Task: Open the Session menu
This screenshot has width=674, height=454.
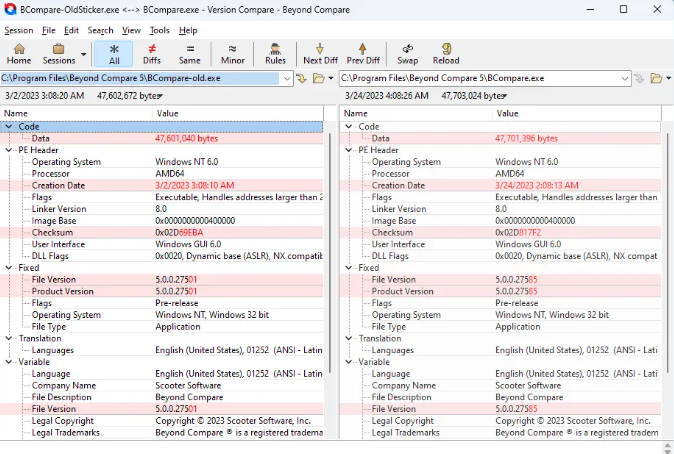Action: (19, 31)
